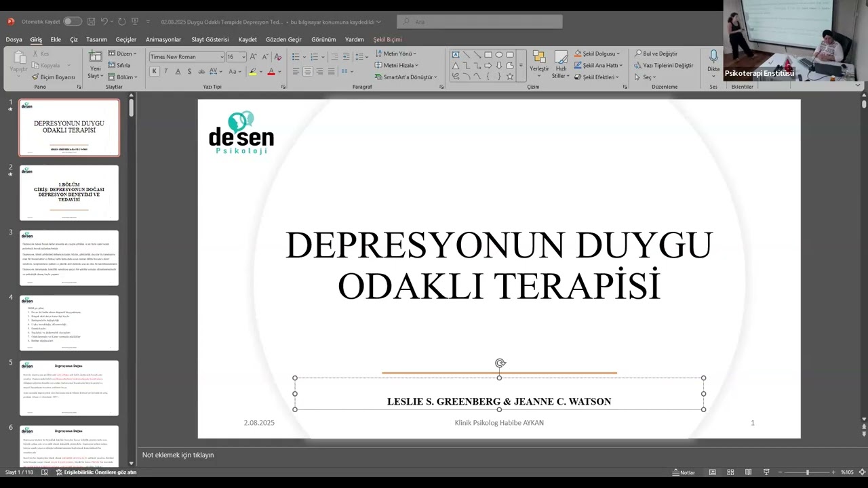Toggle strikethrough formatting
This screenshot has height=488, width=868.
pyautogui.click(x=201, y=71)
